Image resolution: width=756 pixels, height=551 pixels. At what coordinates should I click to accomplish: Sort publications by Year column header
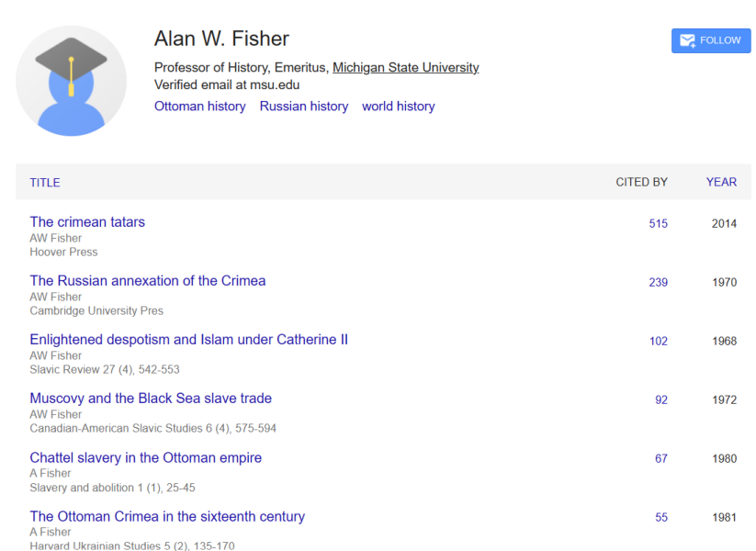click(721, 182)
